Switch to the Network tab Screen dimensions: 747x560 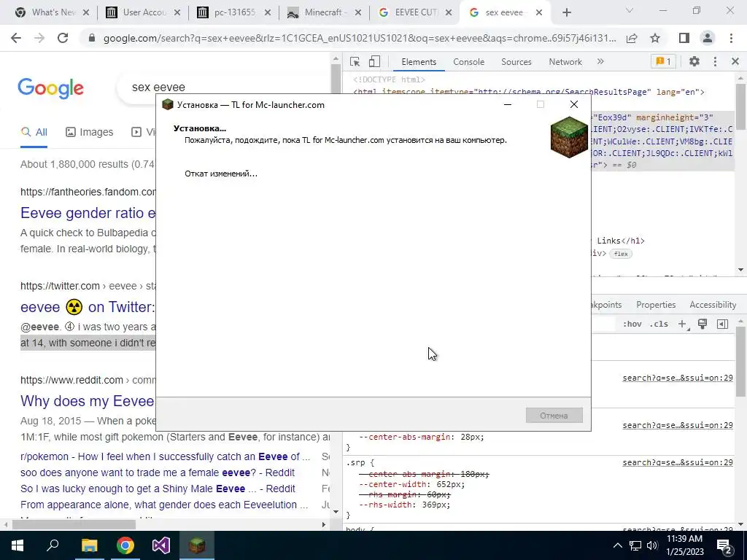click(x=565, y=62)
